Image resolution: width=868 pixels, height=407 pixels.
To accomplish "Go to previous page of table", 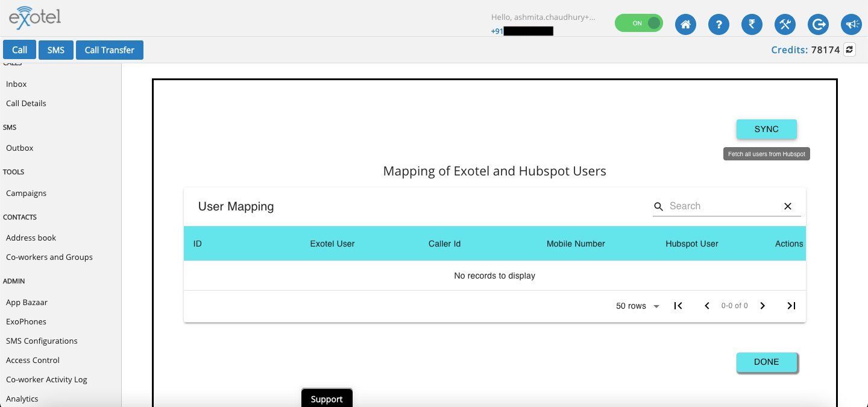I will pos(707,306).
